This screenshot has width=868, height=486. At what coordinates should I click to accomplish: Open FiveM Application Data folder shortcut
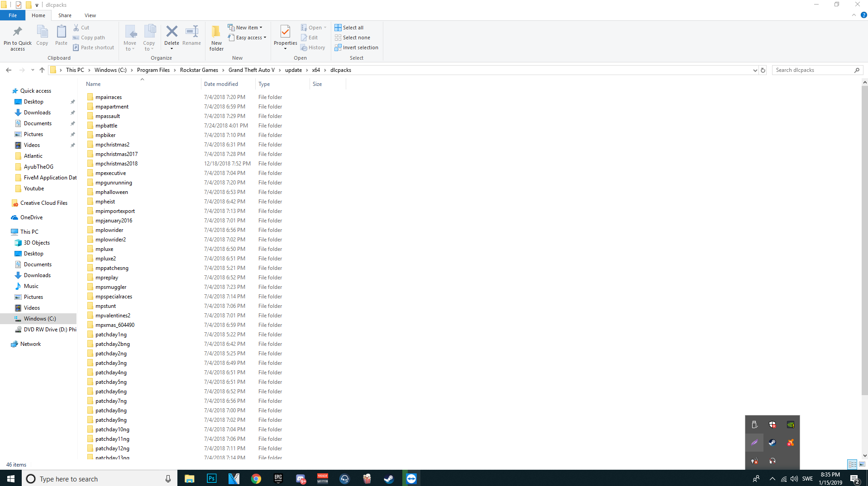point(50,178)
